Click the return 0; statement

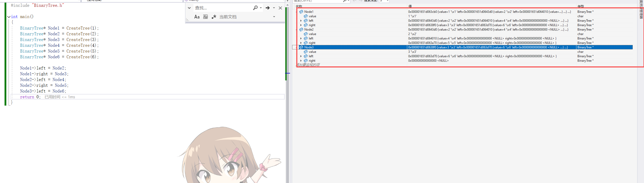point(30,97)
